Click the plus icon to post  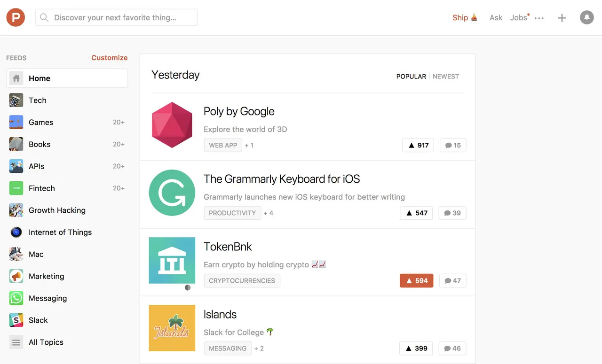point(562,18)
